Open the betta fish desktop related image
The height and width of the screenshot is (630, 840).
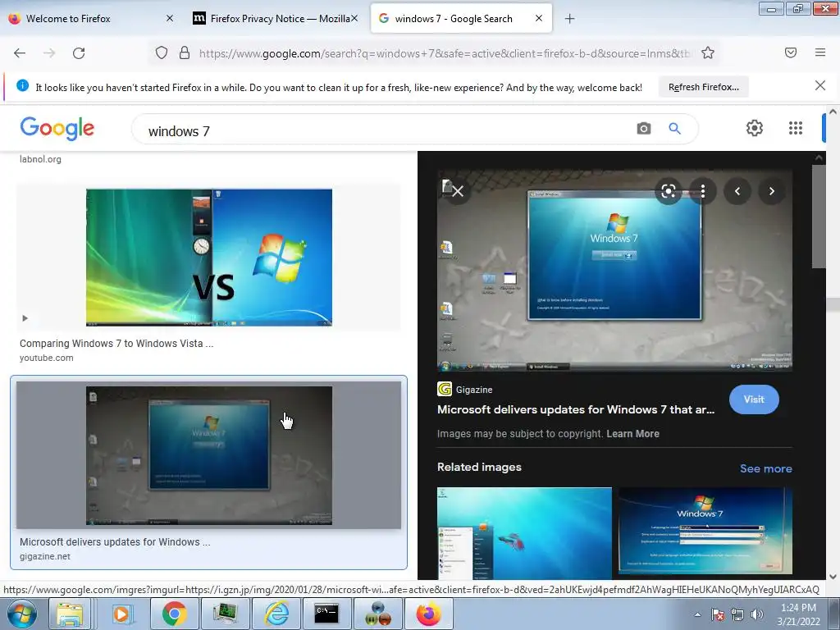tap(524, 533)
